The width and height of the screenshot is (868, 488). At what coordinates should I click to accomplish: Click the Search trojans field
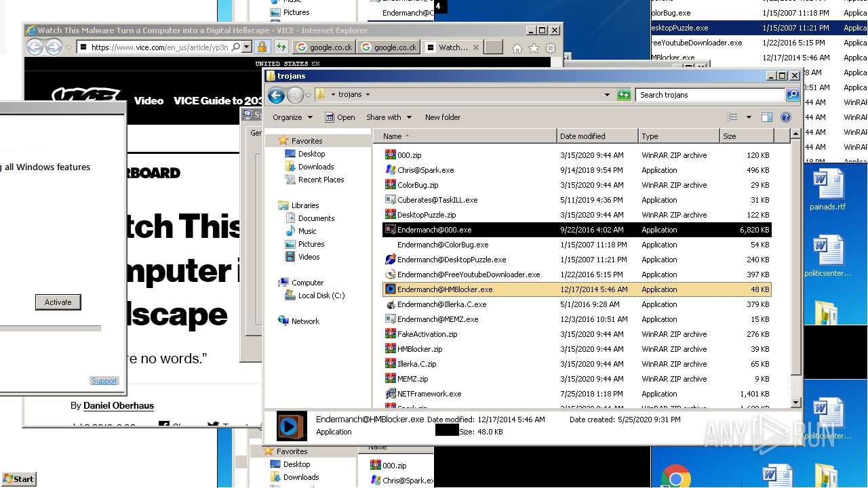pos(711,95)
